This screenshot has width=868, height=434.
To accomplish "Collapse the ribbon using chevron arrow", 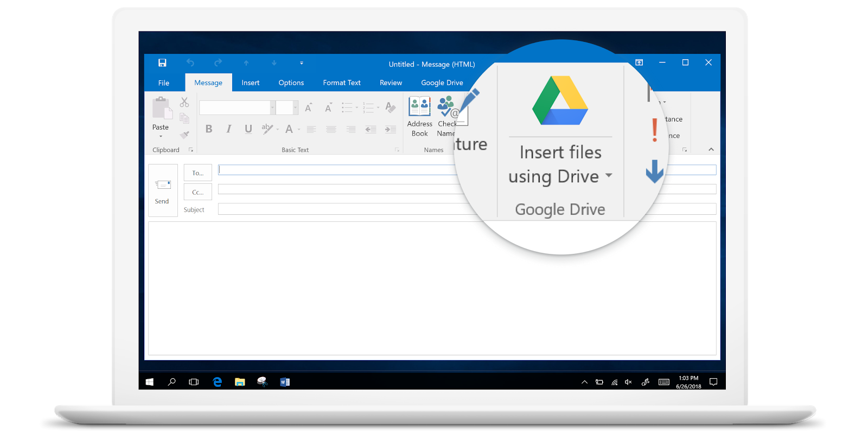I will 711,150.
